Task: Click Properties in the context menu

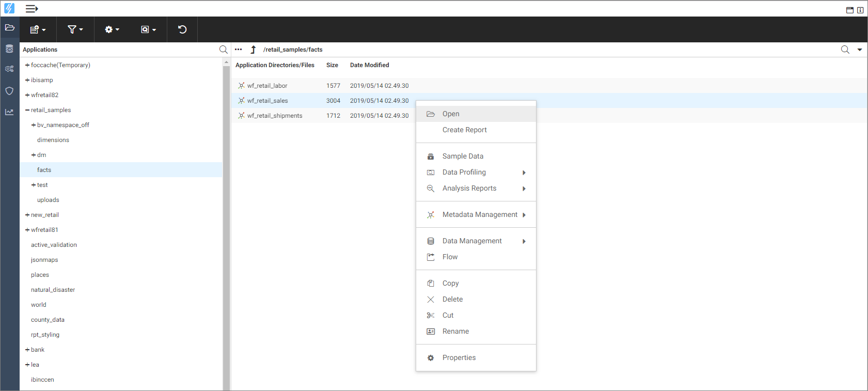Action: click(x=459, y=358)
